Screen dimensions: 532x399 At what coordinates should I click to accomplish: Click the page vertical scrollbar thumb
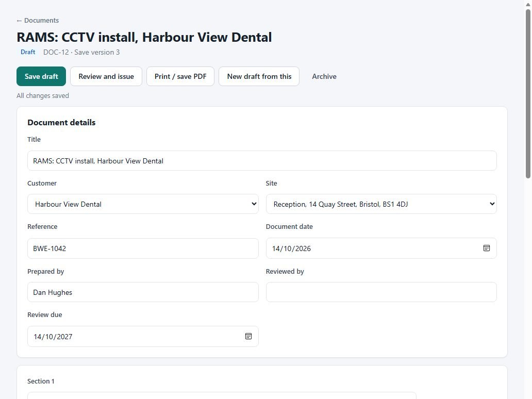pos(528,93)
